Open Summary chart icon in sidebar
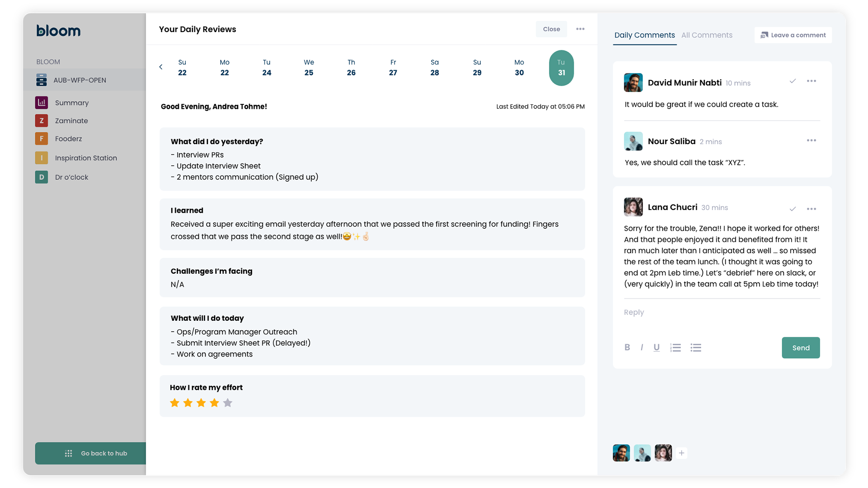This screenshot has height=488, width=868. (42, 103)
